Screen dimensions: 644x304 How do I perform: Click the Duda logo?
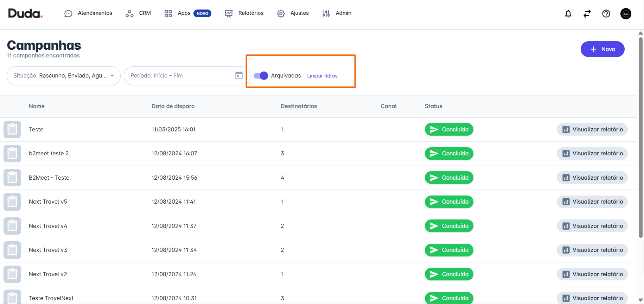click(x=25, y=13)
